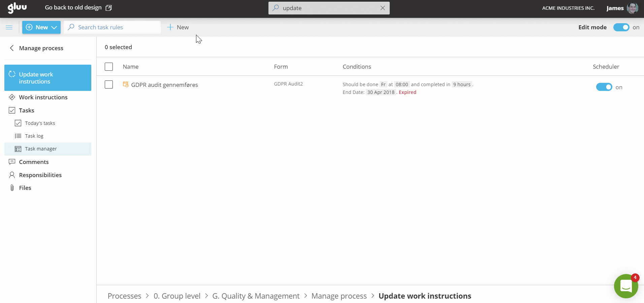Open external link icon for old design
The width and height of the screenshot is (644, 303).
pyautogui.click(x=108, y=8)
